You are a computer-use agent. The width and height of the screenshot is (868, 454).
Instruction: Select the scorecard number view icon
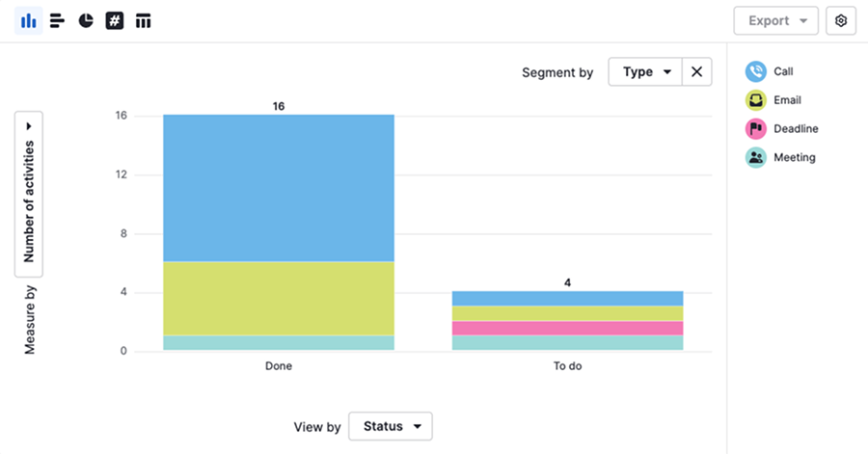click(115, 20)
